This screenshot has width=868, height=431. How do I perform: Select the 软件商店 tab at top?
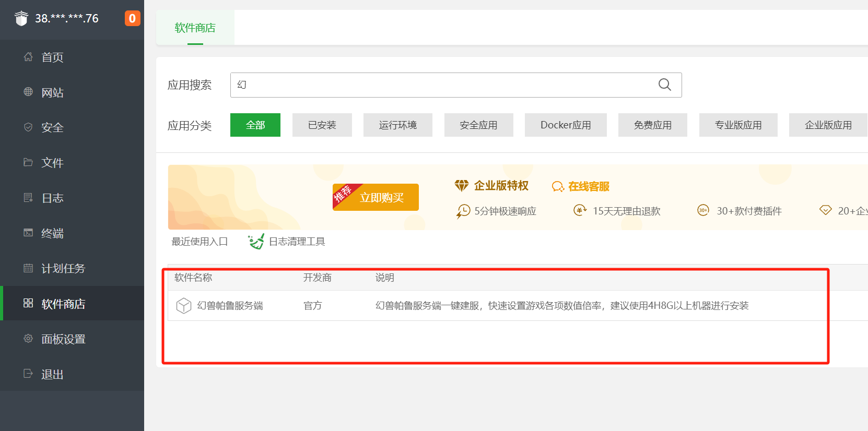tap(195, 28)
